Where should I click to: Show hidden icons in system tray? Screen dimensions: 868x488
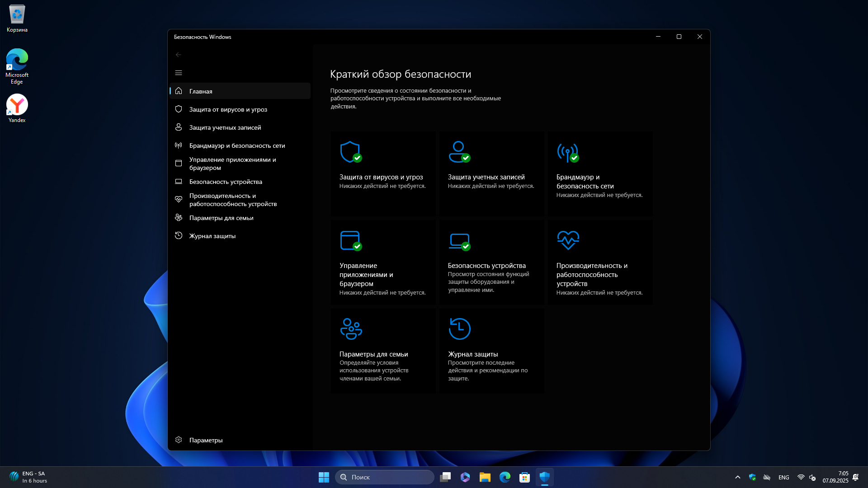[738, 477]
